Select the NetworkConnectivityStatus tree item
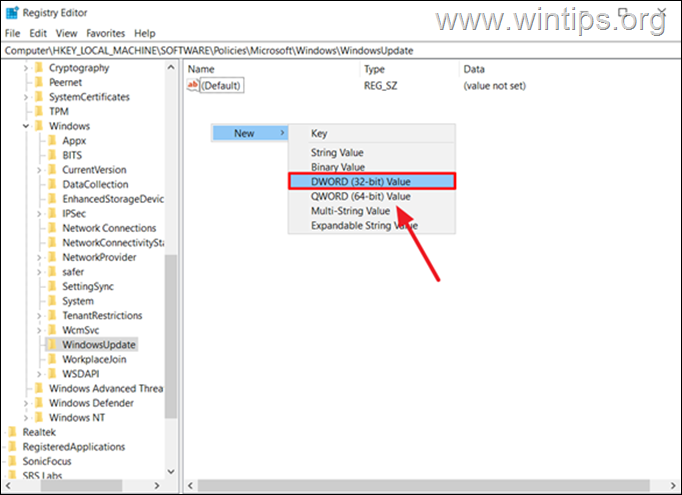The width and height of the screenshot is (682, 495). (113, 243)
